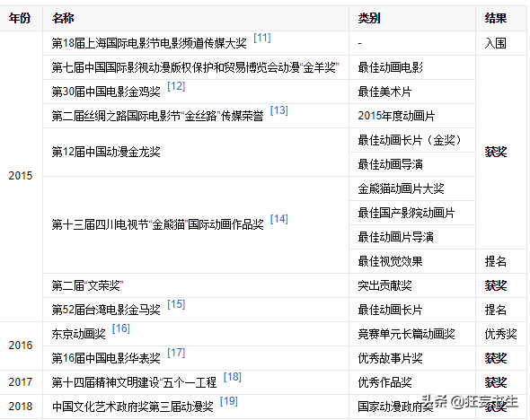This screenshot has width=530, height=420.
Task: Click the 金熊猫动画片大奖 category cell
Action: (412, 188)
